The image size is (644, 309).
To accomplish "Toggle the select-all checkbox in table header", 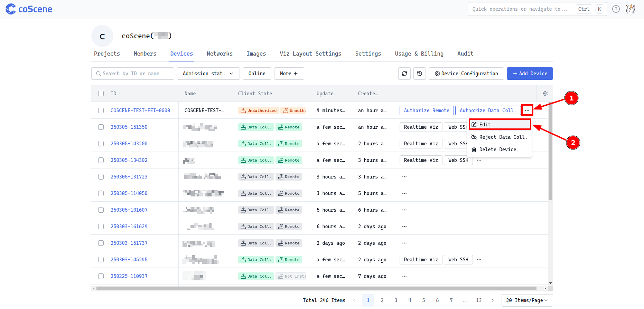I will point(101,94).
